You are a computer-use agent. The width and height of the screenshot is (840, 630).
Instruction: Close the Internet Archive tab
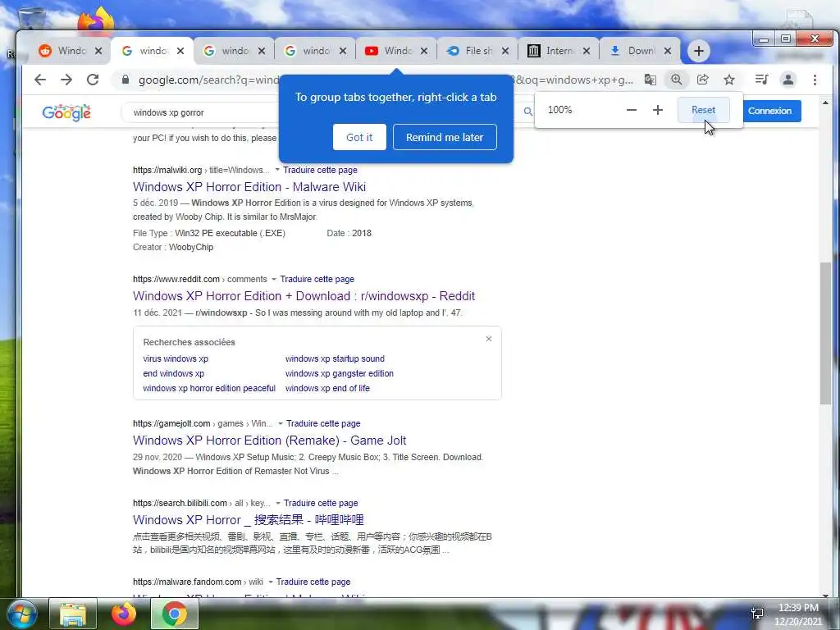tap(587, 51)
